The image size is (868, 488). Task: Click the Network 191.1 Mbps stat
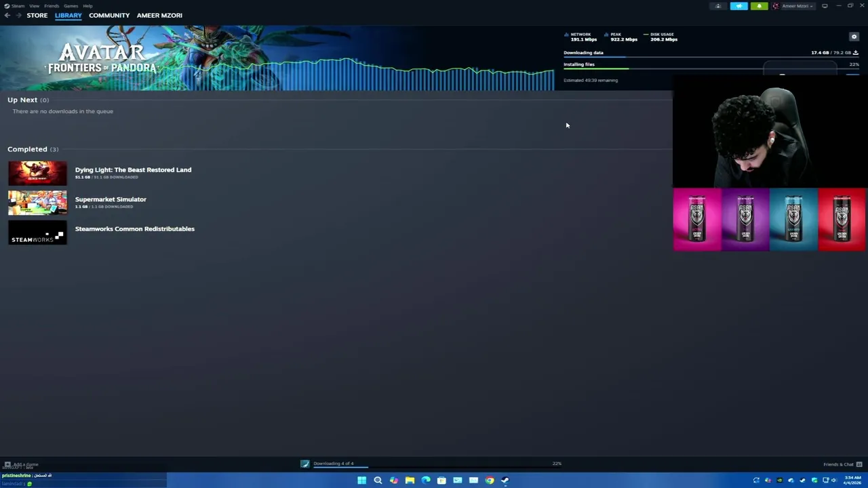pos(581,37)
